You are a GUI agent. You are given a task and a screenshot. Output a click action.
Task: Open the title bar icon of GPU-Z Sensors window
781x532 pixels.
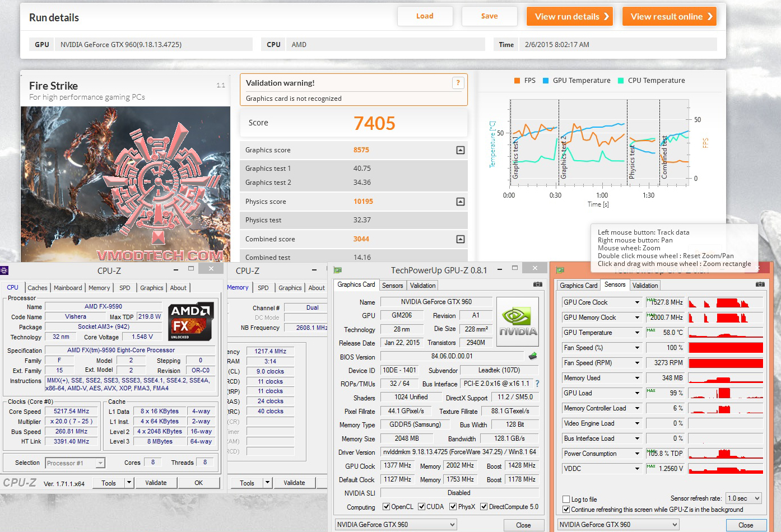point(560,270)
